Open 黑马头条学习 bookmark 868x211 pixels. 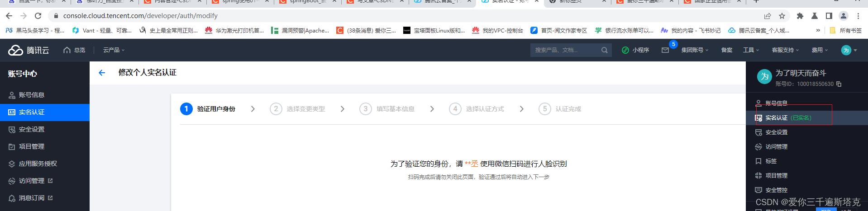(x=35, y=31)
